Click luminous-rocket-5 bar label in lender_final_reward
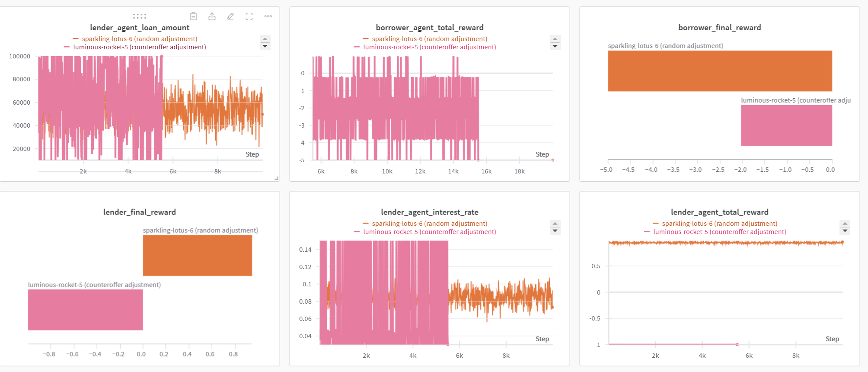This screenshot has height=372, width=868. [94, 285]
